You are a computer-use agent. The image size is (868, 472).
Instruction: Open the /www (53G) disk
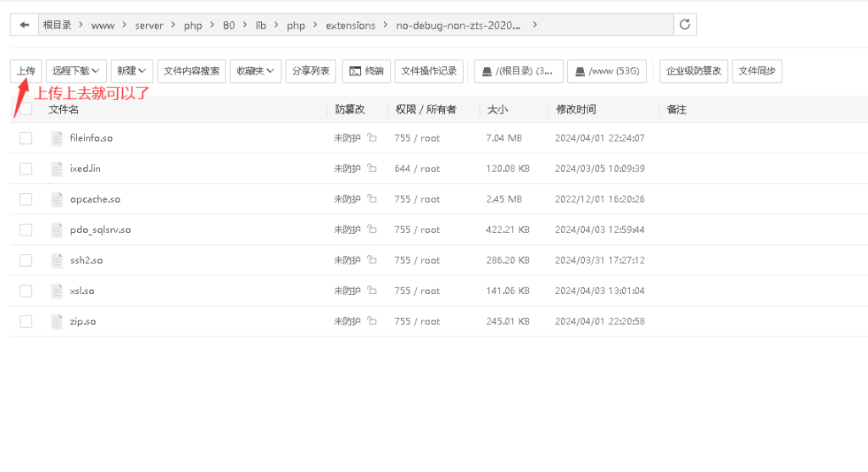pyautogui.click(x=606, y=71)
